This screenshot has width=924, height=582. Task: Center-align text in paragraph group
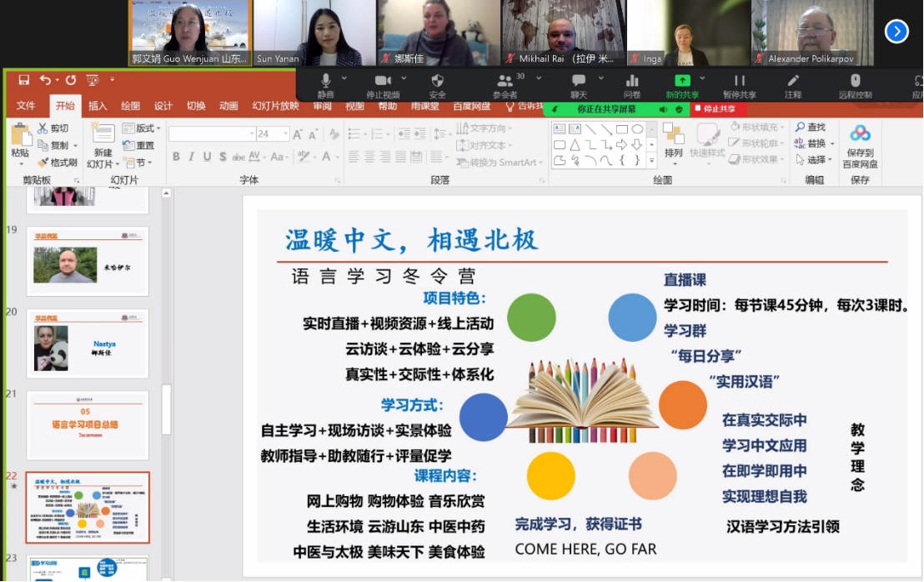[369, 156]
